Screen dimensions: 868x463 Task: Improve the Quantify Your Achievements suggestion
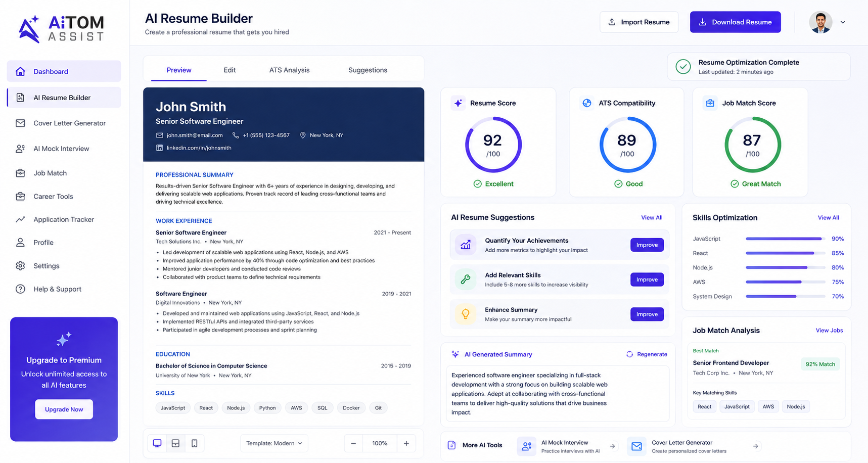click(647, 245)
